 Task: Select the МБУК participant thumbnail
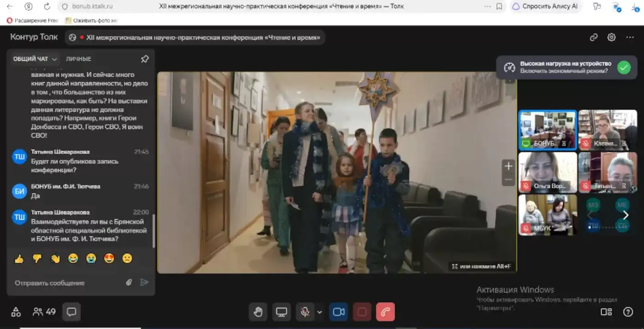point(548,215)
